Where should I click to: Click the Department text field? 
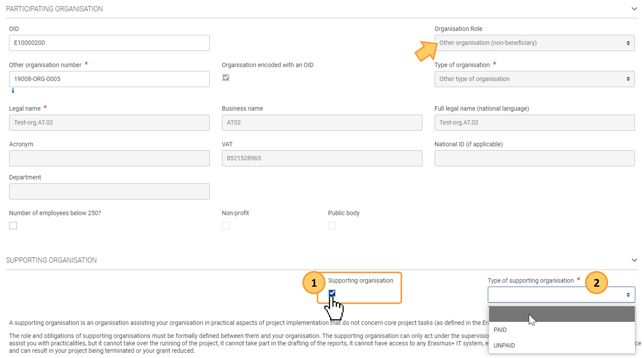109,191
